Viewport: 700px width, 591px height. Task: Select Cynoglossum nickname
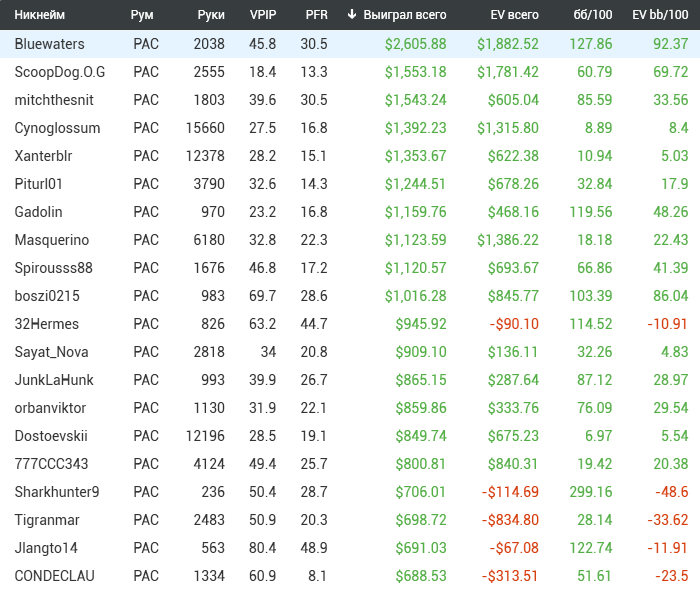[57, 128]
